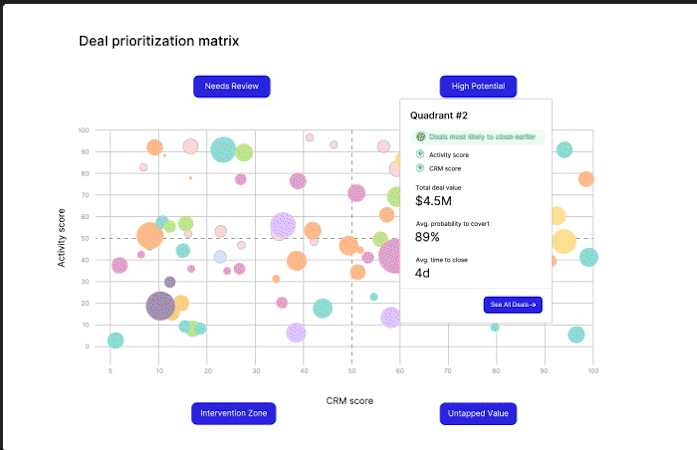Click the green icon beside 'Deals most likely to close earlier'
Screen dimensions: 697x450
pyautogui.click(x=421, y=137)
